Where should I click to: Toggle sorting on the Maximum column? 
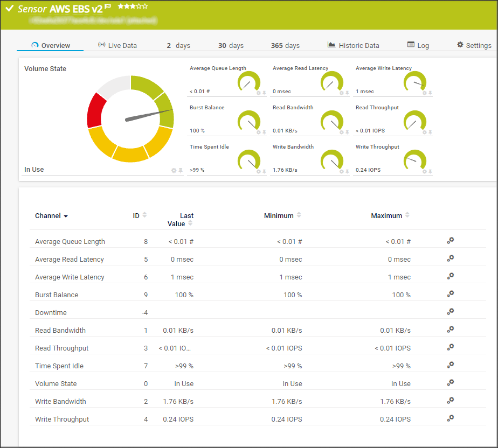[x=407, y=214]
